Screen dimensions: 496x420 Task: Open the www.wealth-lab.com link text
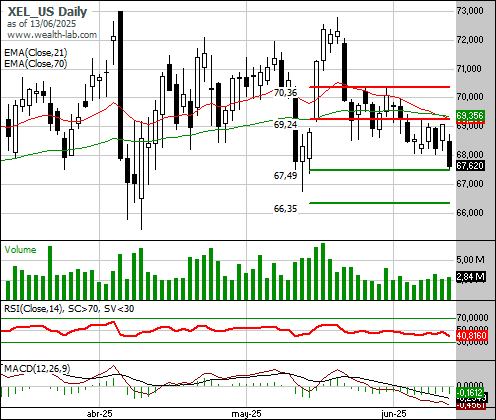[52, 35]
